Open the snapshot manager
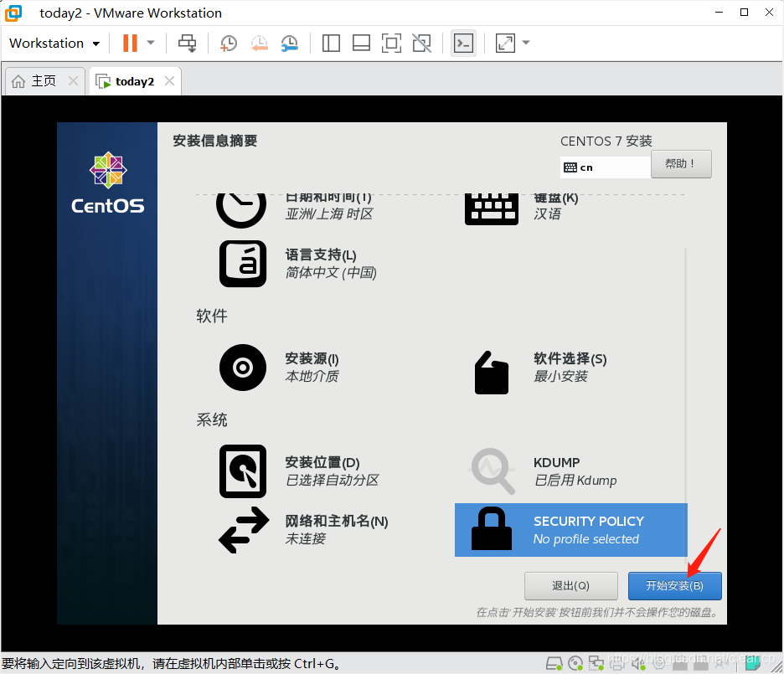The width and height of the screenshot is (784, 674). click(290, 43)
